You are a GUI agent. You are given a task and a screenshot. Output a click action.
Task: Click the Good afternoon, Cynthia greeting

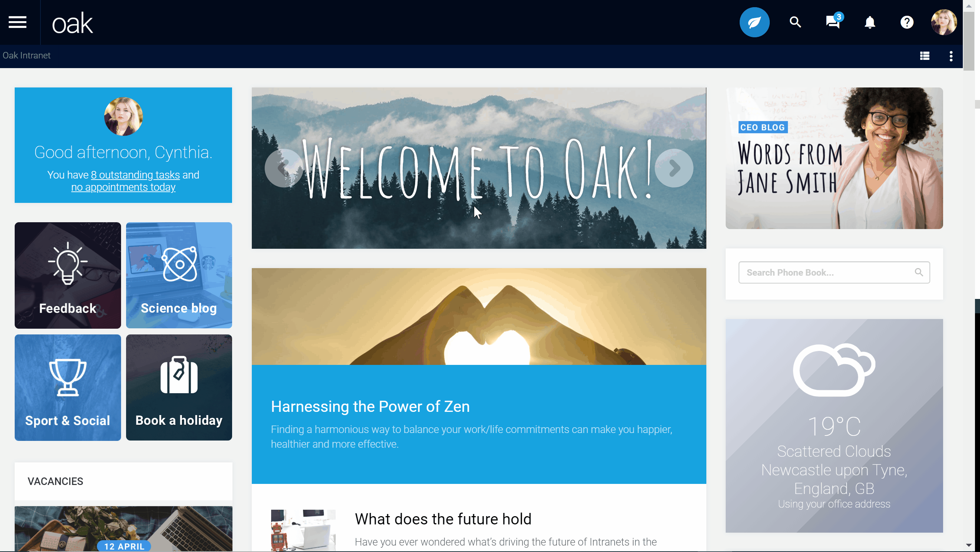pyautogui.click(x=123, y=152)
